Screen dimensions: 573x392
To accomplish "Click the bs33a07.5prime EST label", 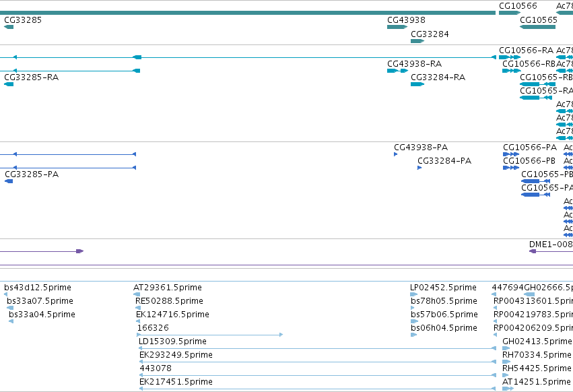I will coord(40,301).
